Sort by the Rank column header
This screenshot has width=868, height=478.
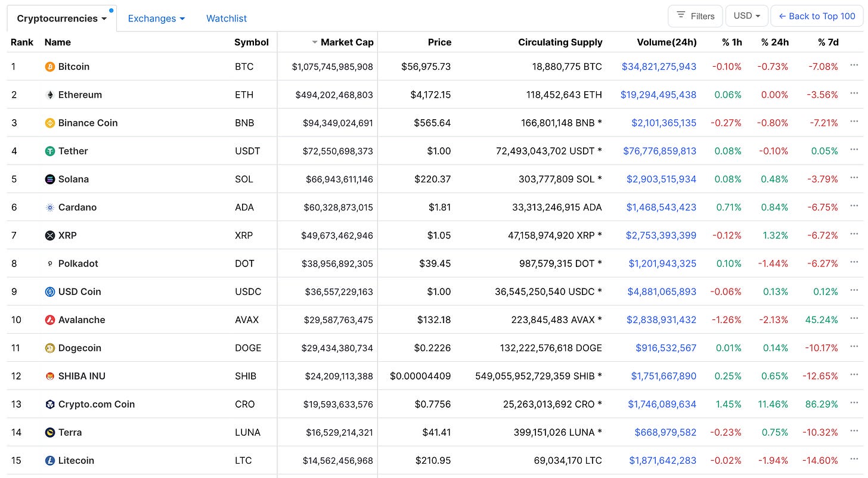[21, 42]
